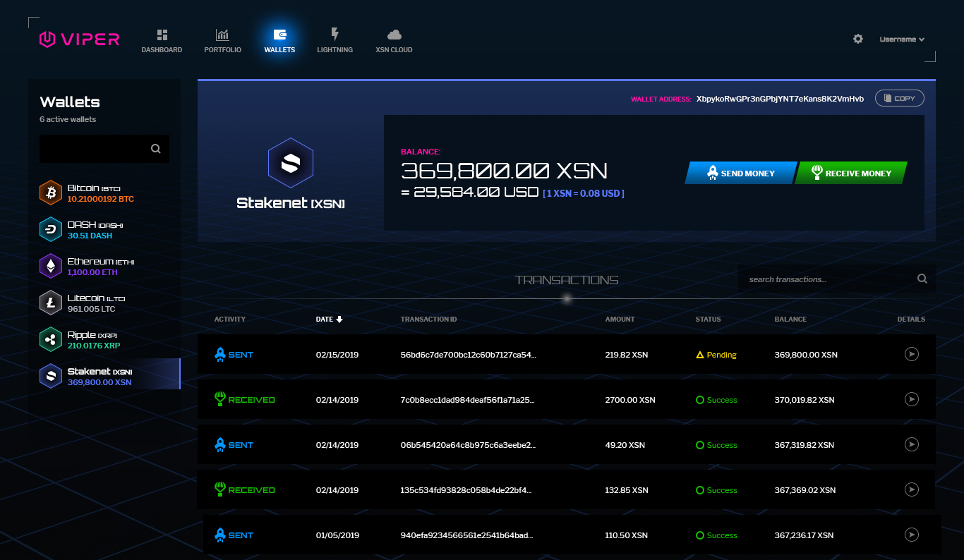Click the Viper logo
Image resolution: width=964 pixels, height=560 pixels.
(x=79, y=39)
